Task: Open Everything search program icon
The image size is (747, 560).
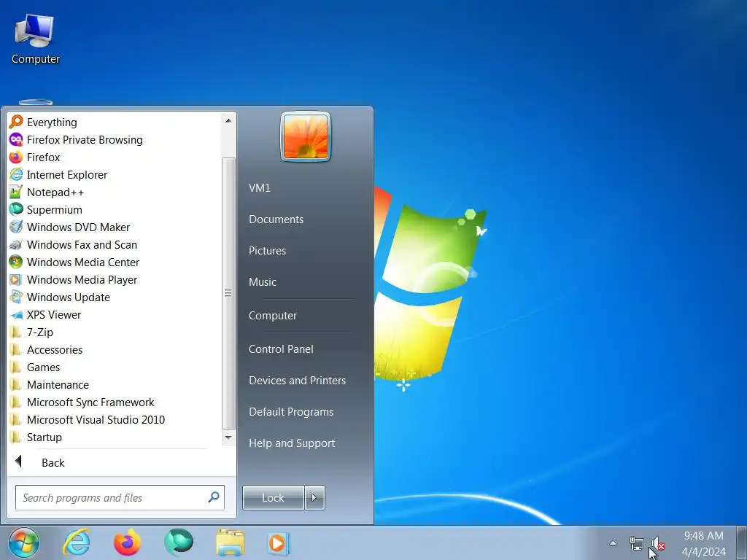Action: click(16, 122)
